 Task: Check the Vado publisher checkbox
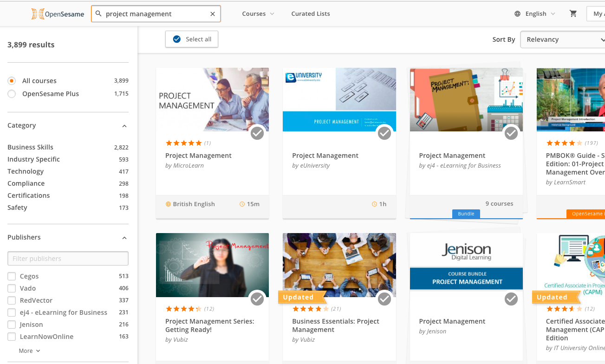coord(12,288)
